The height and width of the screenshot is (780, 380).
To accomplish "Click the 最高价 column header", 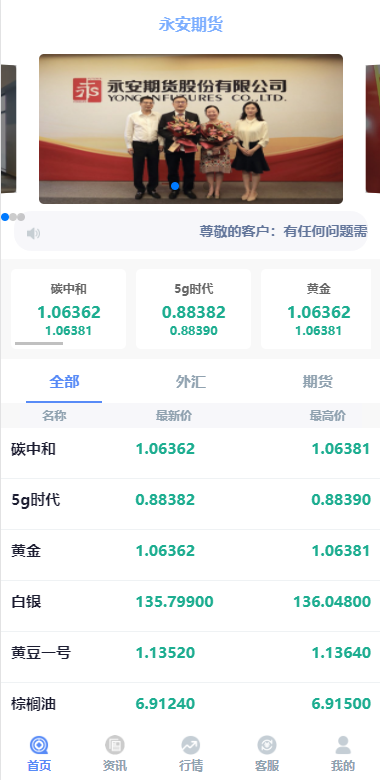I will pyautogui.click(x=327, y=416).
